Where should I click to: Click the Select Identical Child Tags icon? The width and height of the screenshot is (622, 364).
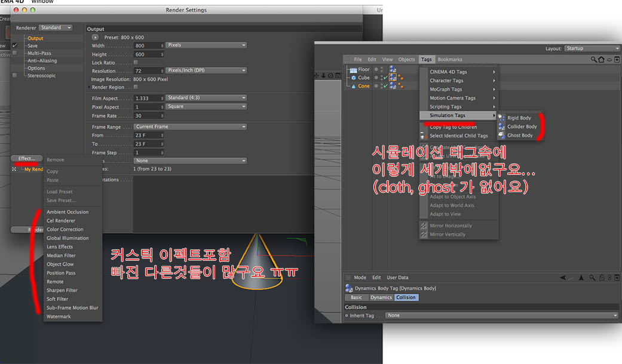(424, 136)
